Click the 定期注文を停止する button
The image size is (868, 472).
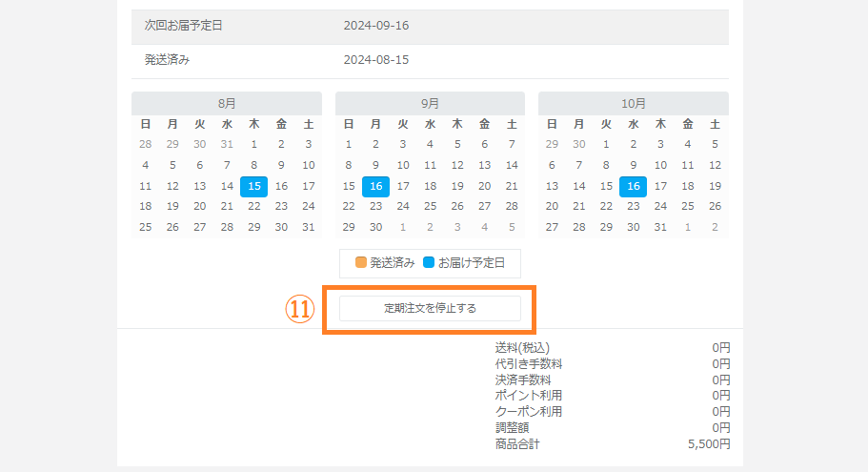point(430,308)
